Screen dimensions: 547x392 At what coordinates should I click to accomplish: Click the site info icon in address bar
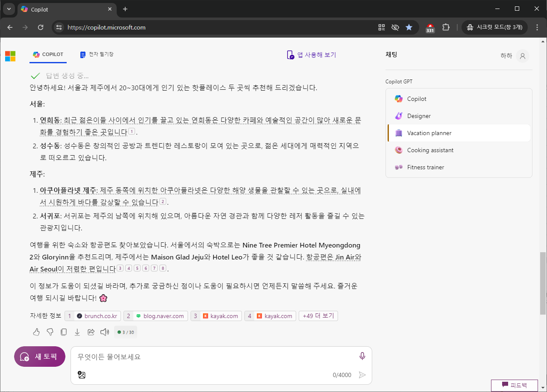(59, 27)
